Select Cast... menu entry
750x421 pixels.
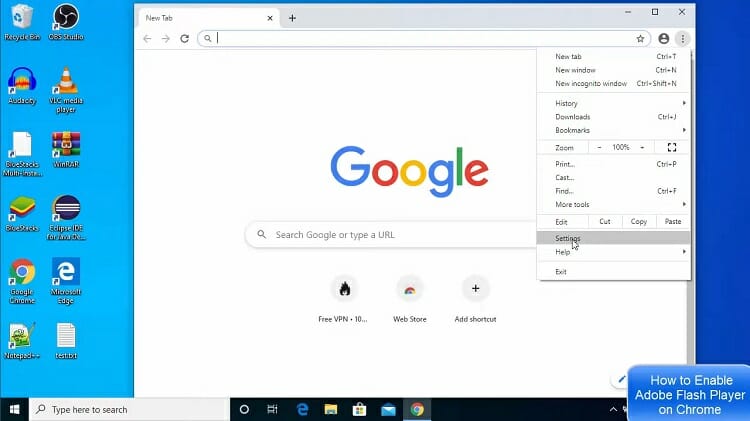[614, 177]
